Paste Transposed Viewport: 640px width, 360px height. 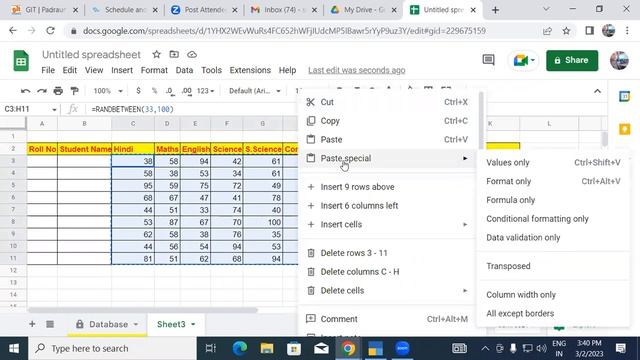(553, 266)
